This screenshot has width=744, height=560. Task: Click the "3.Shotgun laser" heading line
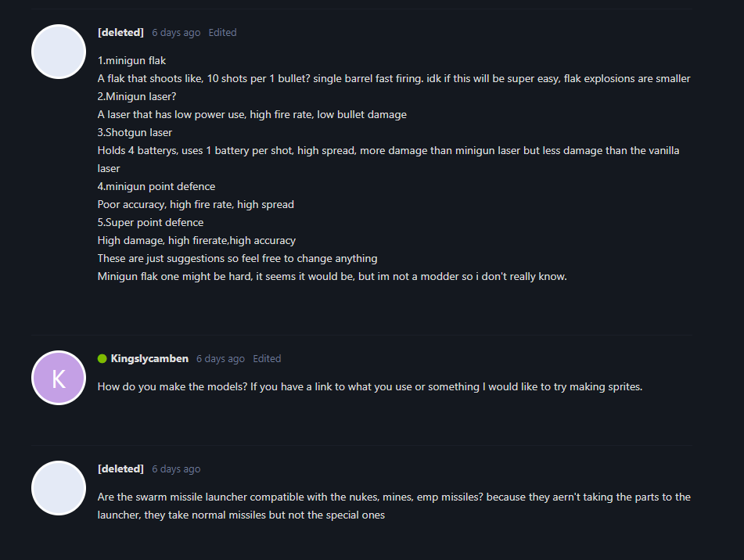(x=135, y=132)
